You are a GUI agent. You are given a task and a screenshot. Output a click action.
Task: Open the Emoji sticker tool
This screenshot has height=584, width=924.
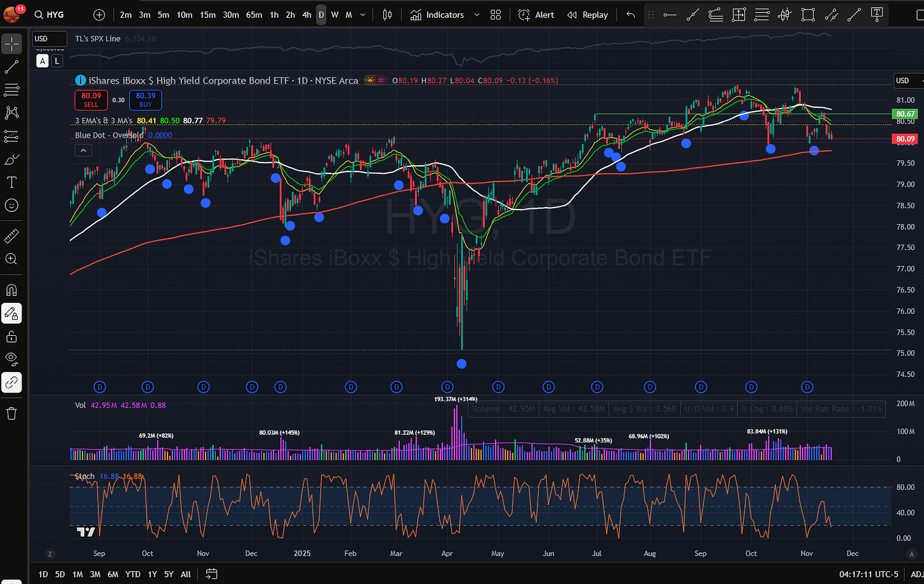click(11, 205)
